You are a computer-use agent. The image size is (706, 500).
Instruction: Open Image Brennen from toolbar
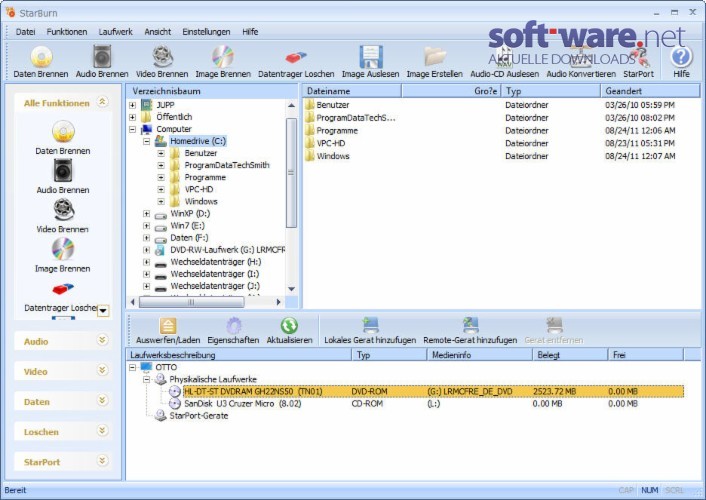(x=223, y=57)
